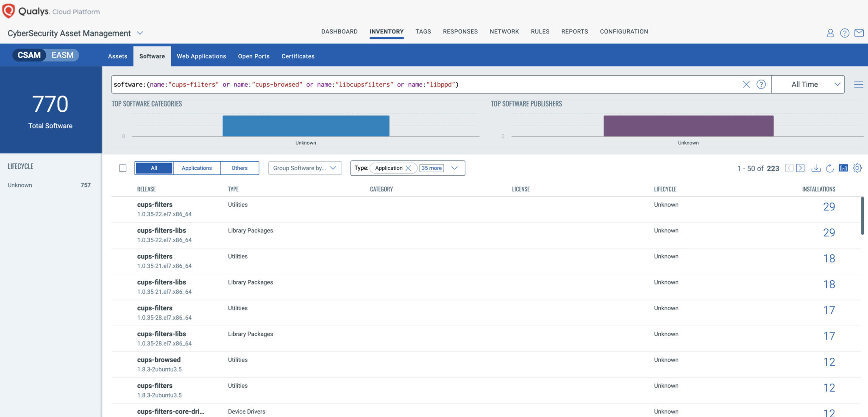The width and height of the screenshot is (868, 417).
Task: Download the software list
Action: coord(816,168)
